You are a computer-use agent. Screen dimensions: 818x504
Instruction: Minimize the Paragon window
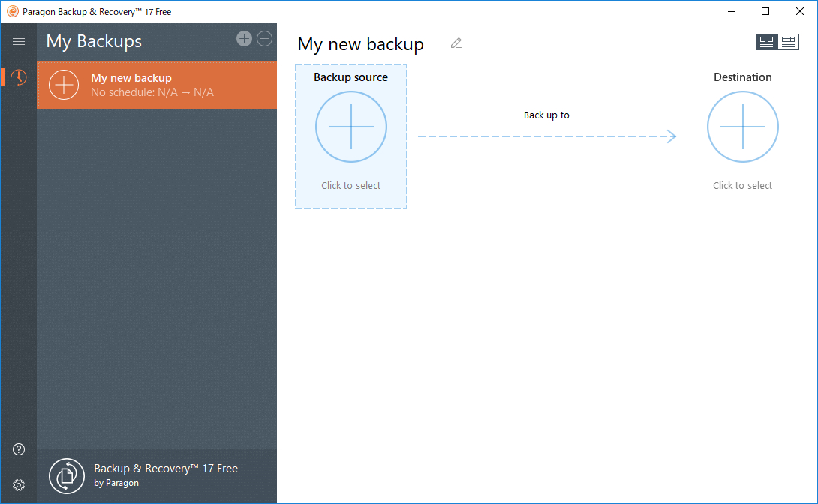tap(732, 11)
